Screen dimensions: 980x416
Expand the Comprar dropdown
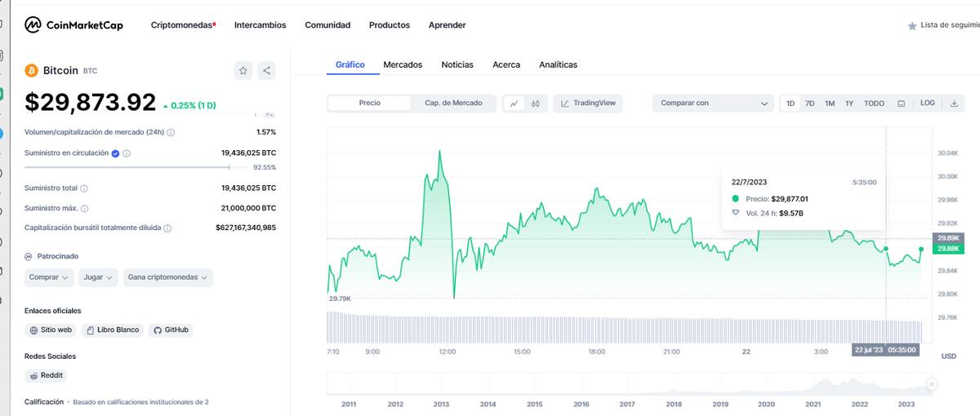tap(49, 277)
